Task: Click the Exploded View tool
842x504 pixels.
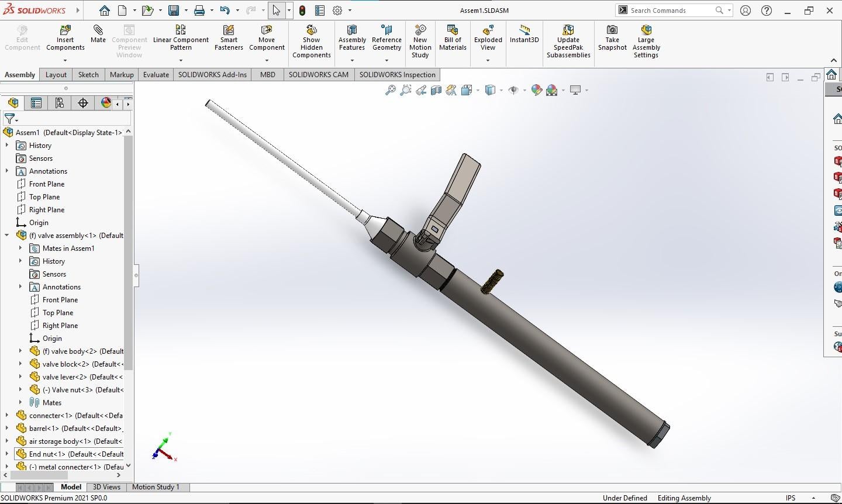Action: coord(488,38)
